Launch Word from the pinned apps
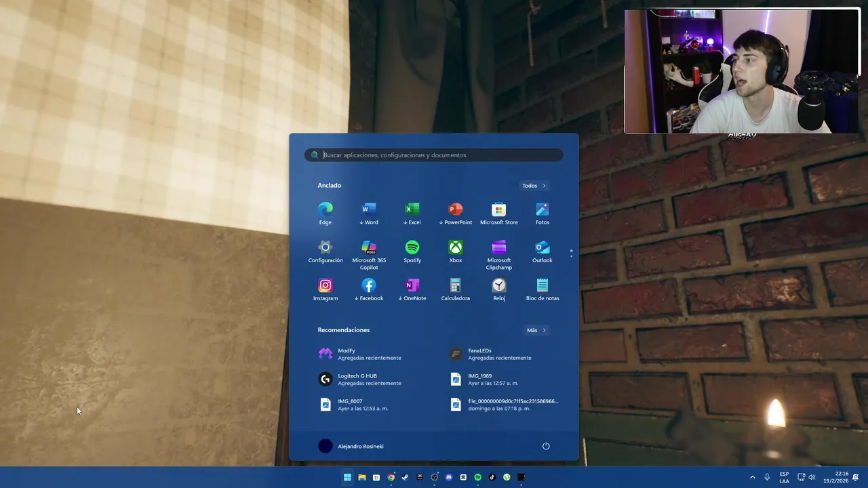This screenshot has width=868, height=488. [x=369, y=213]
